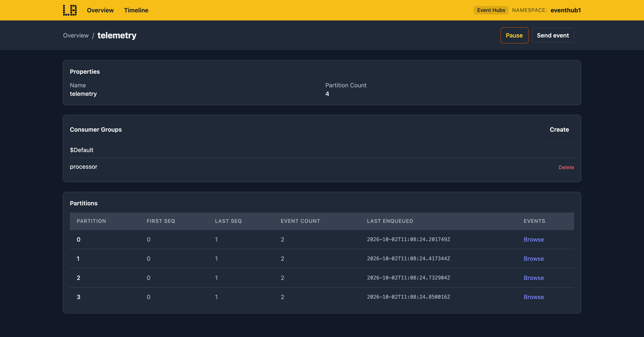This screenshot has height=337, width=644.
Task: Click timestamp 2026-10-02T11:08:24.850016Z
Action: pyautogui.click(x=408, y=297)
